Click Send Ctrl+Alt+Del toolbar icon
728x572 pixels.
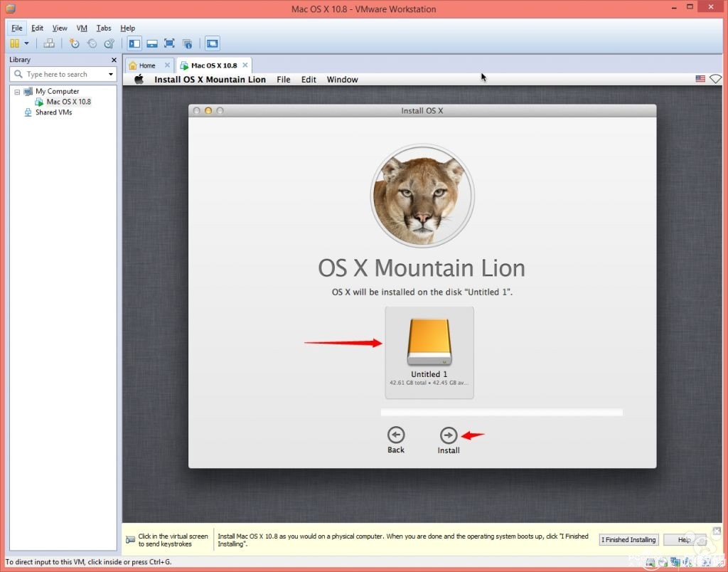pyautogui.click(x=49, y=43)
